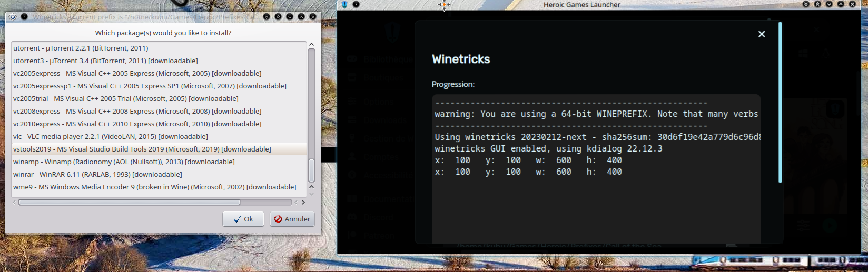Choose vc2005express Visual C++ 2005 Express
The image size is (868, 272).
coord(159,73)
